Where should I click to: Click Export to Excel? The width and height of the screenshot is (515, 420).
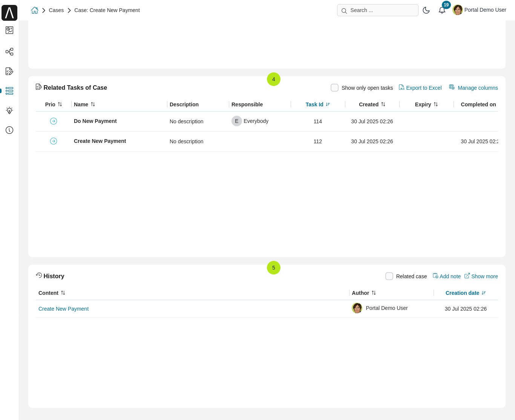[420, 88]
